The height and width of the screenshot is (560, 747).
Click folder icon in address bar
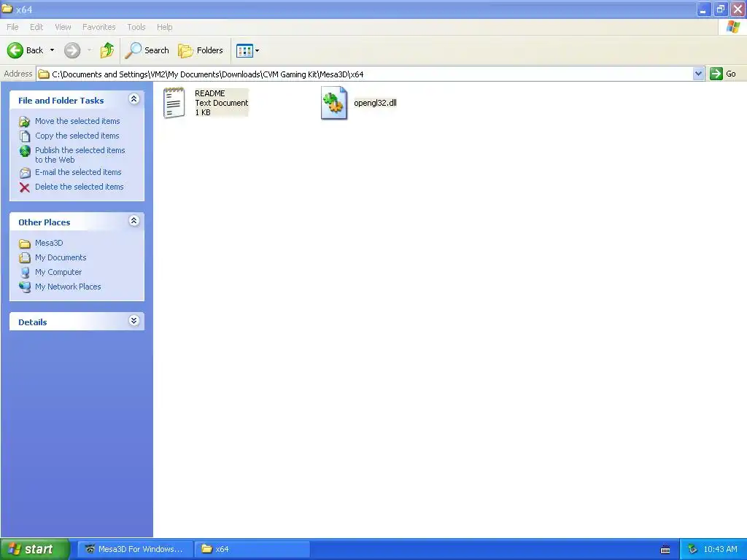[x=44, y=74]
